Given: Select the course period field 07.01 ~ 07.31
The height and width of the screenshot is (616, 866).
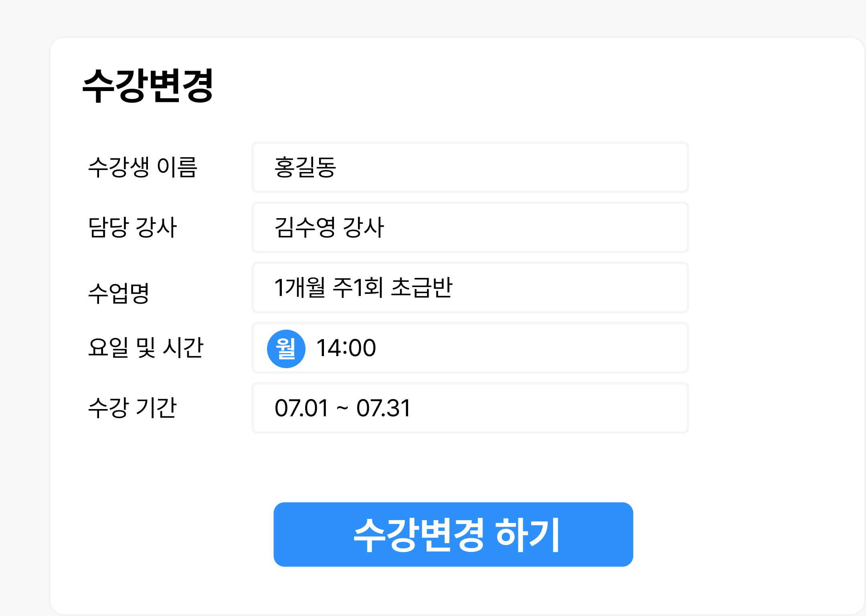Looking at the screenshot, I should [470, 407].
